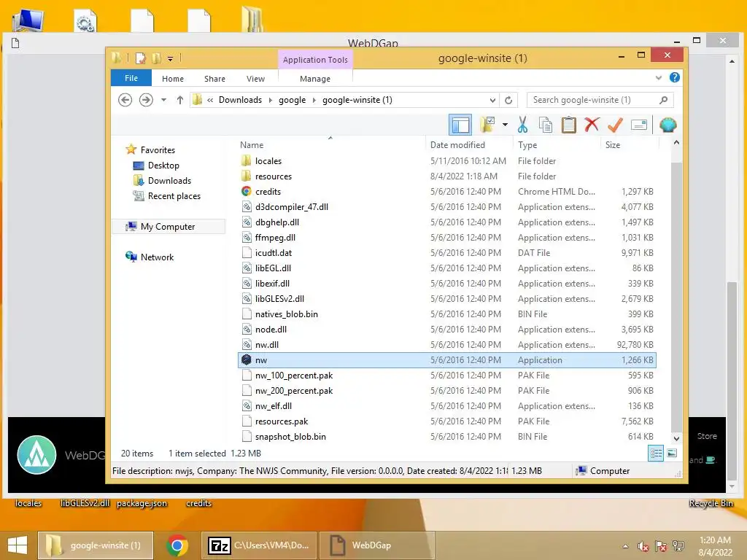Open the Home ribbon tab
The width and height of the screenshot is (747, 560).
[172, 79]
